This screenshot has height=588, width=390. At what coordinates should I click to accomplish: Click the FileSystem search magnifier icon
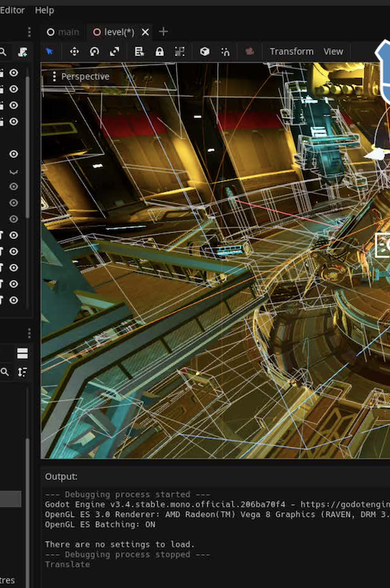[x=4, y=372]
